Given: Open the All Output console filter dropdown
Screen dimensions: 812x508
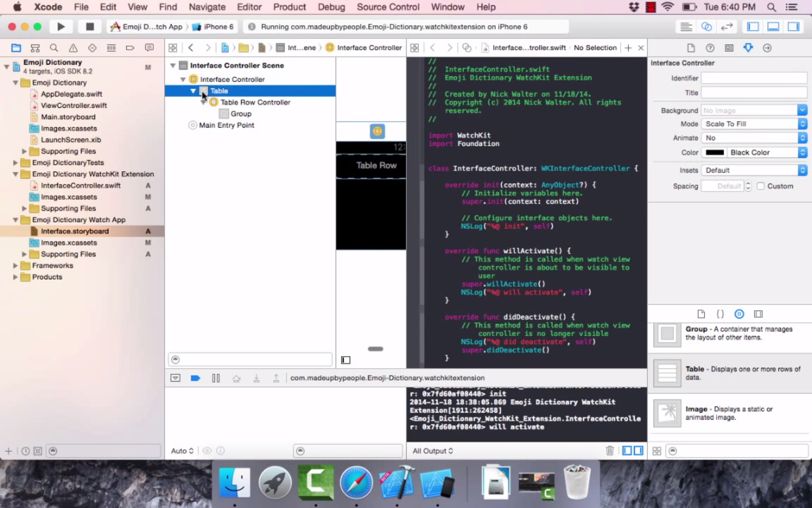Looking at the screenshot, I should pyautogui.click(x=433, y=451).
